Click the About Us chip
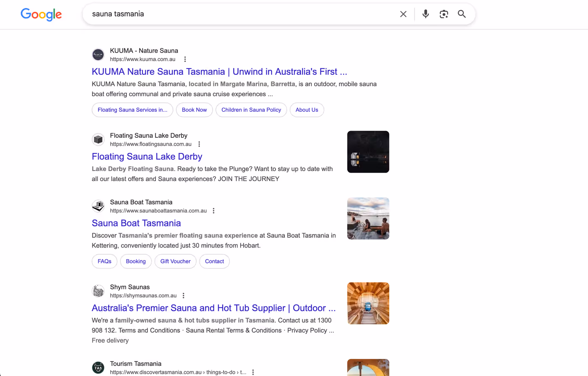Screen dimensions: 588x376 coord(307,110)
